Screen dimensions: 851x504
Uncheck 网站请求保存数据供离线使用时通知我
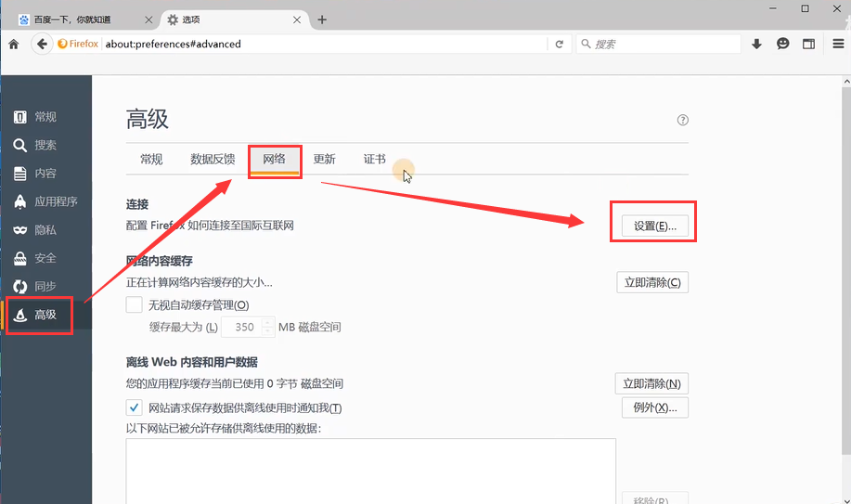point(135,407)
